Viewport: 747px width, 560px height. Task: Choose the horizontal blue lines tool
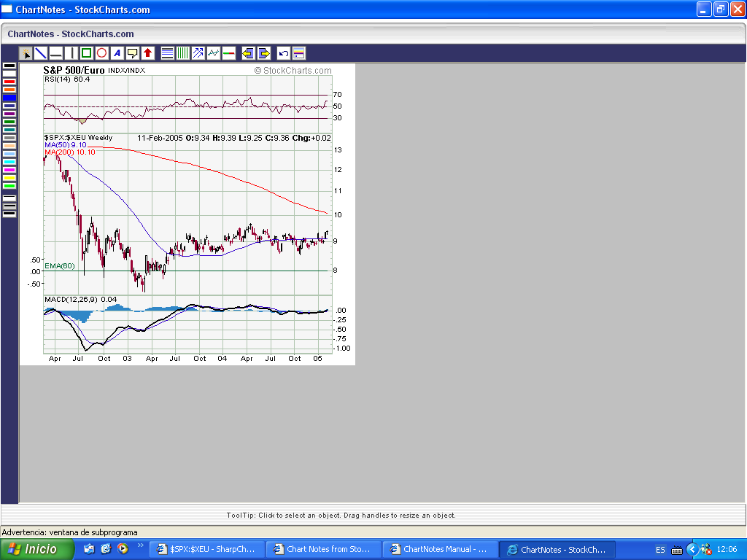coord(167,53)
